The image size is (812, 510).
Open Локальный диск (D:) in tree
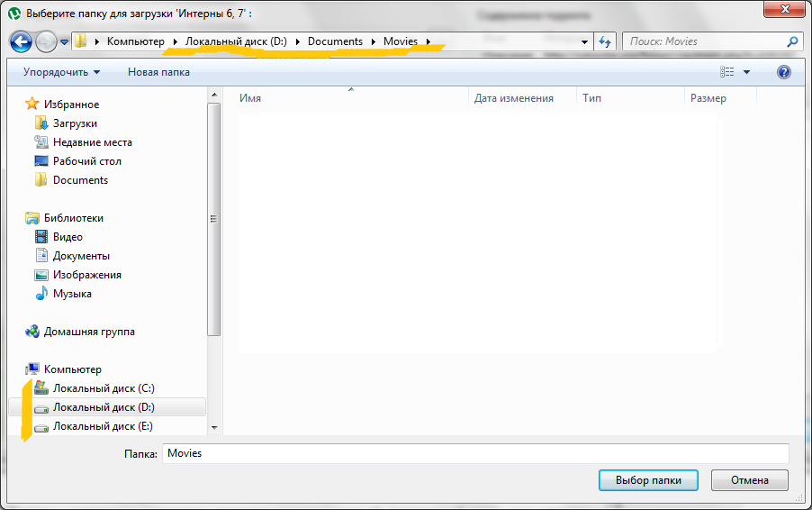click(104, 407)
